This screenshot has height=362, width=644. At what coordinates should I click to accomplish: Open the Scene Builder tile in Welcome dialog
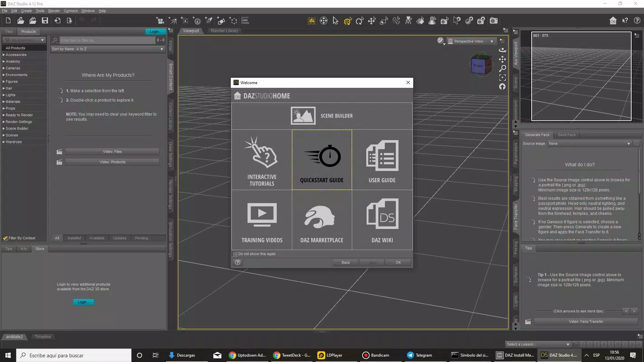pos(322,116)
